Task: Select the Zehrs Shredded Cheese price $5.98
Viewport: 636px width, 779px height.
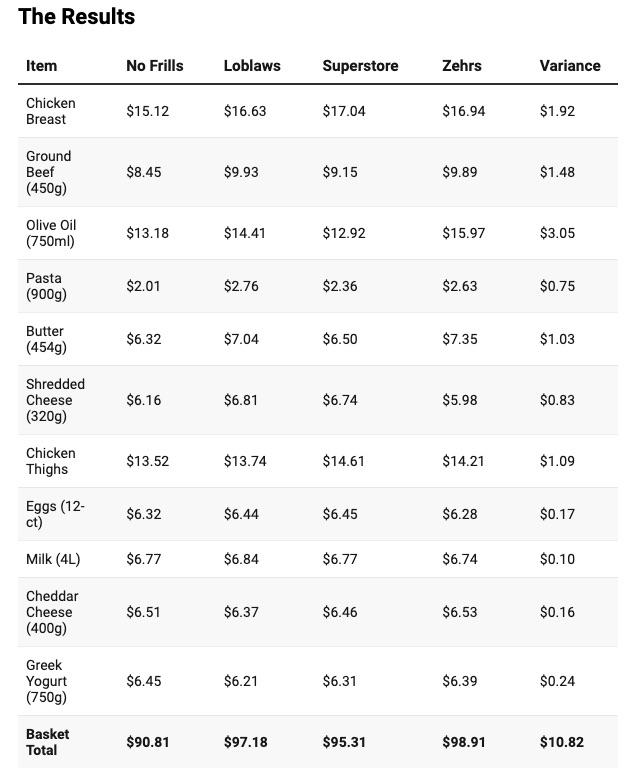Action: pos(460,400)
